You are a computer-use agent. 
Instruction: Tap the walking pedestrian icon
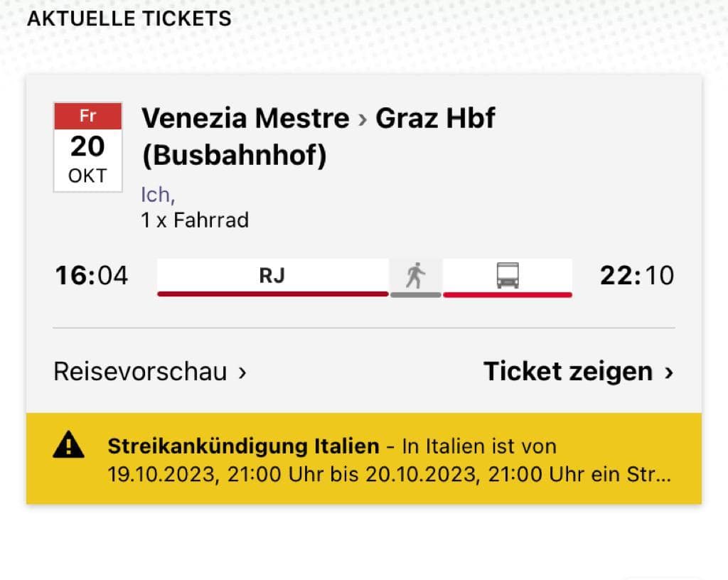(415, 275)
